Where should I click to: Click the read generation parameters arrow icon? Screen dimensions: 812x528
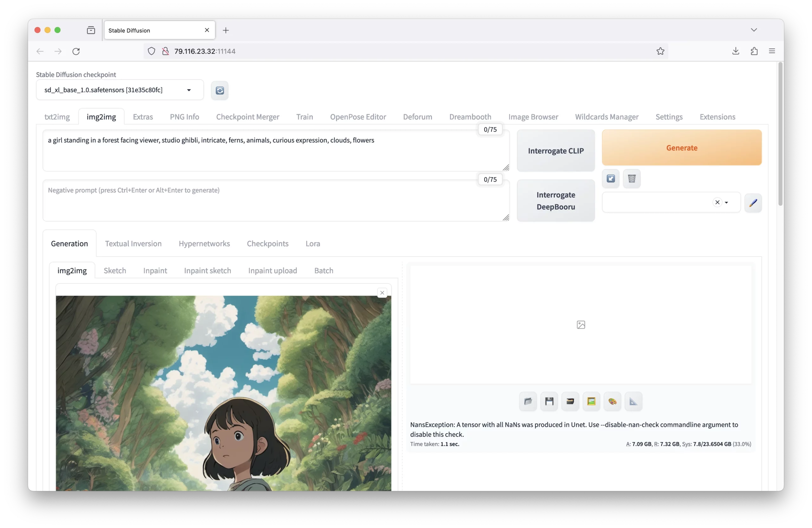(x=611, y=179)
